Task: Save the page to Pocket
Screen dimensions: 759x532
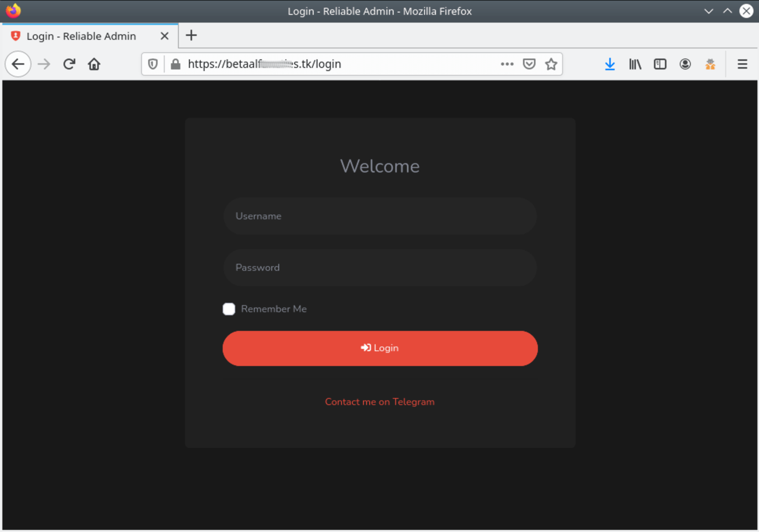Action: pyautogui.click(x=529, y=64)
